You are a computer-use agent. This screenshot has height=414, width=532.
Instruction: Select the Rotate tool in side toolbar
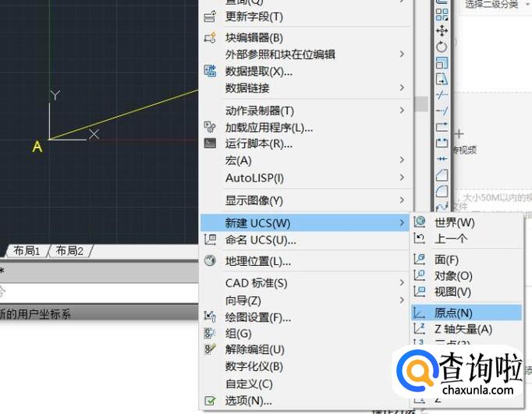pyautogui.click(x=442, y=47)
